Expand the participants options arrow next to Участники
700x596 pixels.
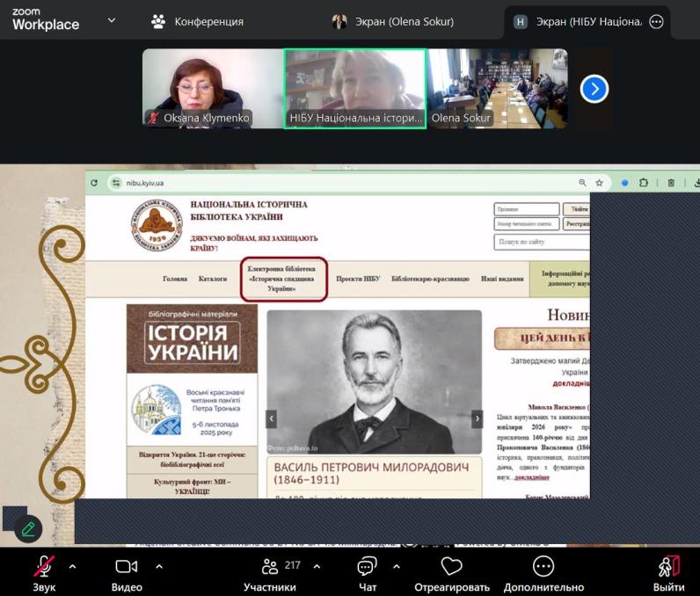317,566
